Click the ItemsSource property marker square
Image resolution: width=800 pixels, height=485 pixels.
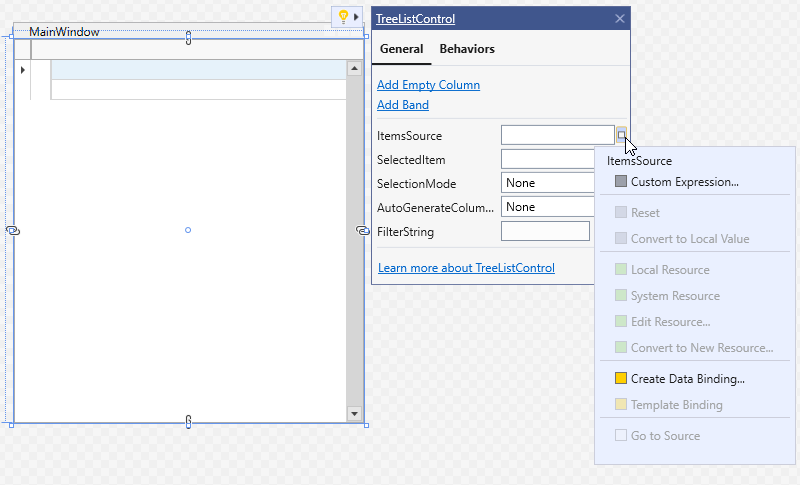click(621, 134)
